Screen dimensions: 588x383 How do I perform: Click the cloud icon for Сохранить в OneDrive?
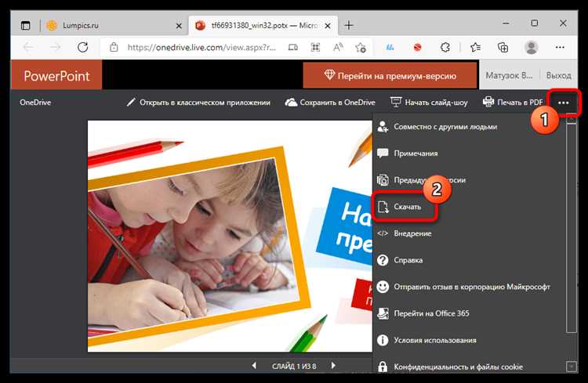tap(291, 103)
